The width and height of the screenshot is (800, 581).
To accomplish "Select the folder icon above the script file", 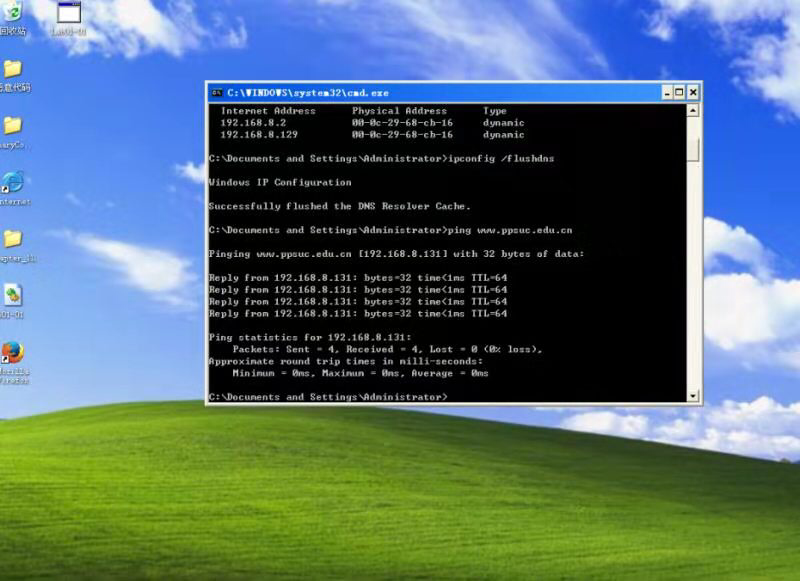I will pyautogui.click(x=13, y=239).
